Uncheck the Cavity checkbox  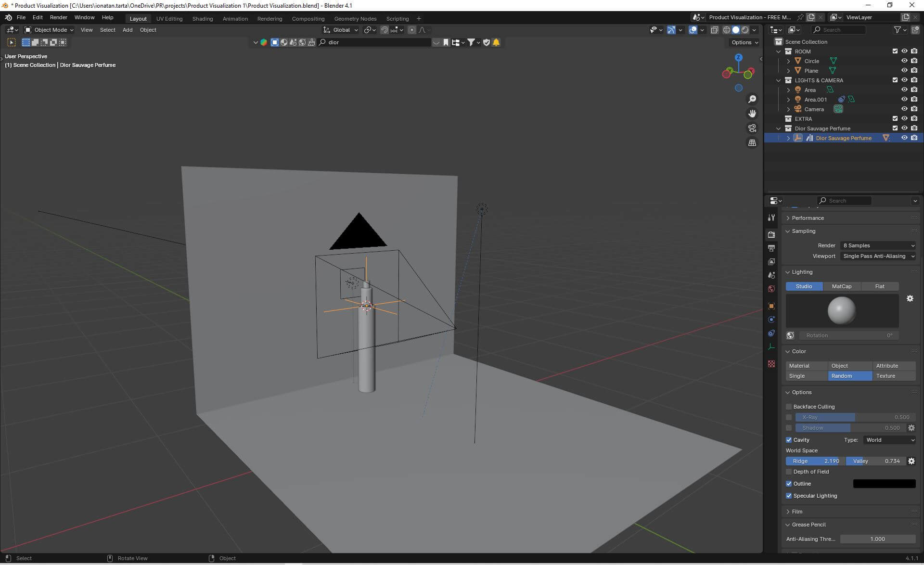789,440
